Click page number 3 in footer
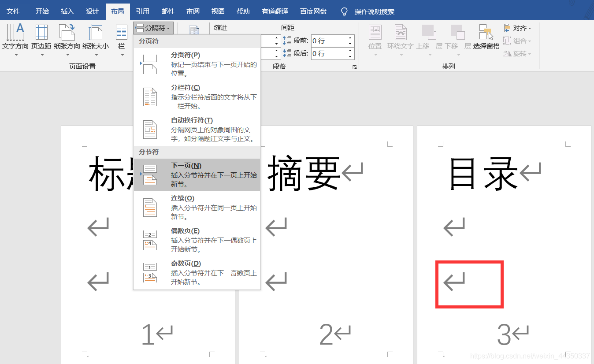The width and height of the screenshot is (594, 364). tap(504, 335)
